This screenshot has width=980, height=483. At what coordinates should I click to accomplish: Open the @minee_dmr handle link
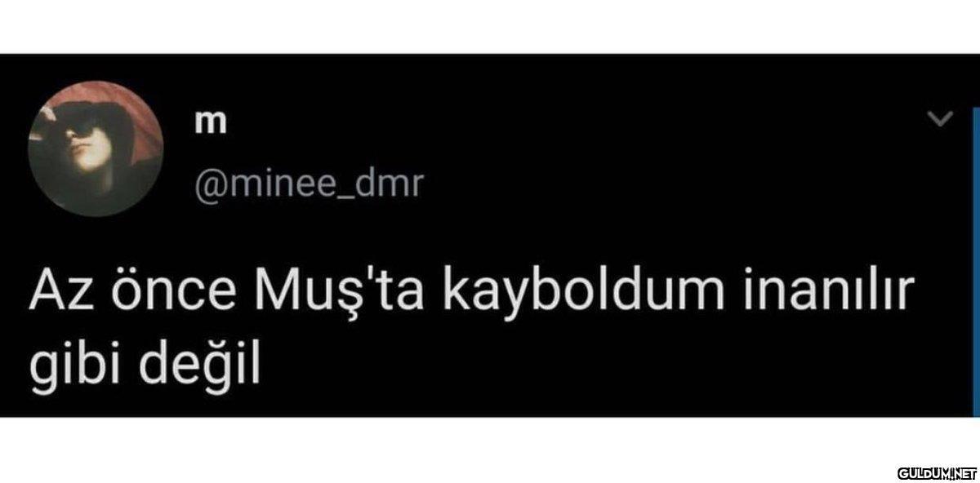pyautogui.click(x=306, y=185)
